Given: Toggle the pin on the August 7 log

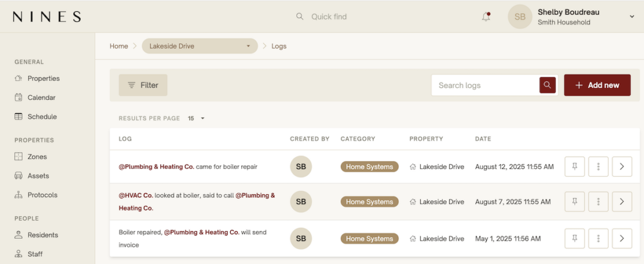Looking at the screenshot, I should coord(575,202).
